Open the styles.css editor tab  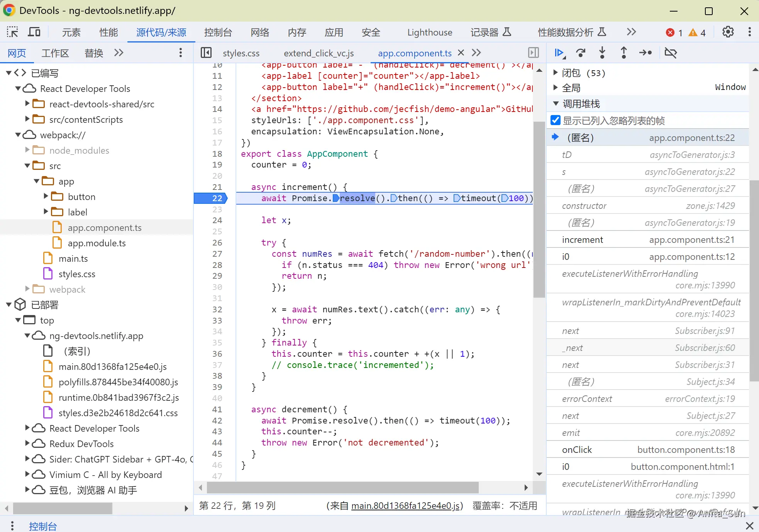241,53
